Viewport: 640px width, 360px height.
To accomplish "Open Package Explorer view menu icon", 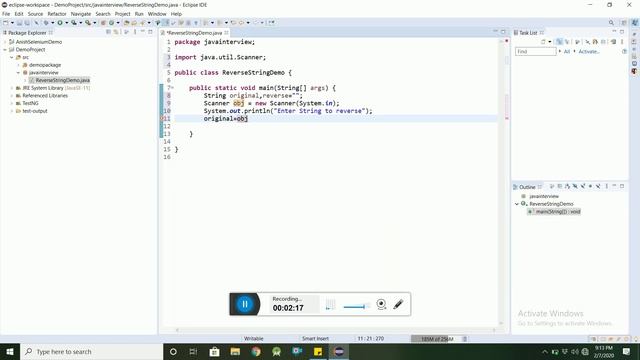I will click(135, 32).
